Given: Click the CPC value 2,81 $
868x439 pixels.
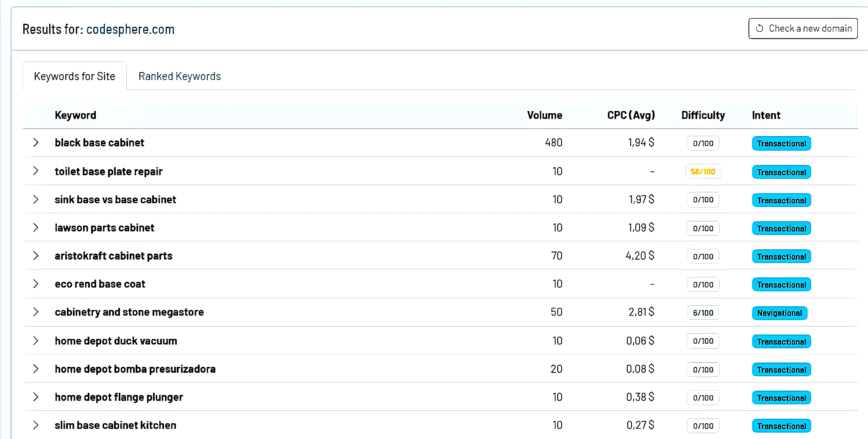Looking at the screenshot, I should click(x=641, y=312).
